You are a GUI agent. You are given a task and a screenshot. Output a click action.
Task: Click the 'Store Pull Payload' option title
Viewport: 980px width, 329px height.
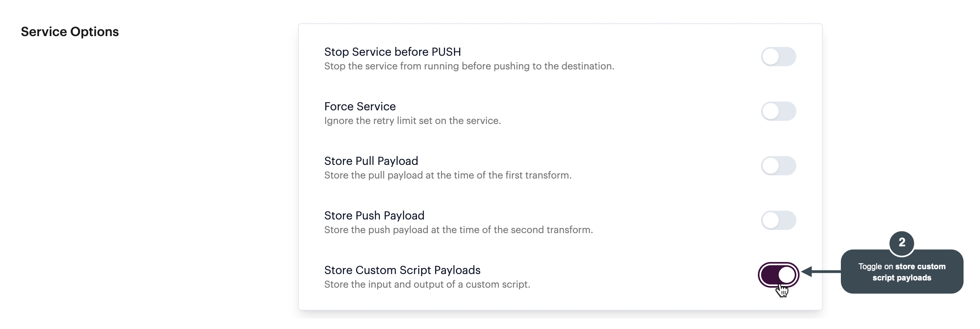(x=371, y=161)
